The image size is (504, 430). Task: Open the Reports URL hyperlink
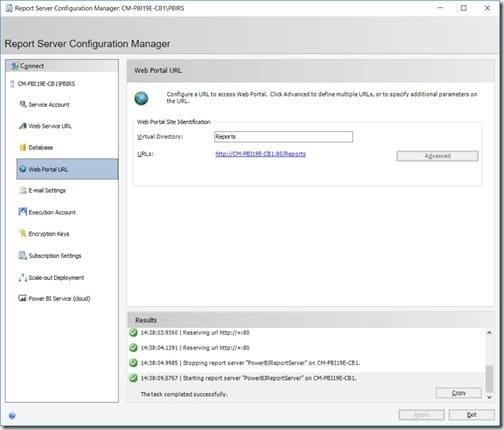point(260,154)
